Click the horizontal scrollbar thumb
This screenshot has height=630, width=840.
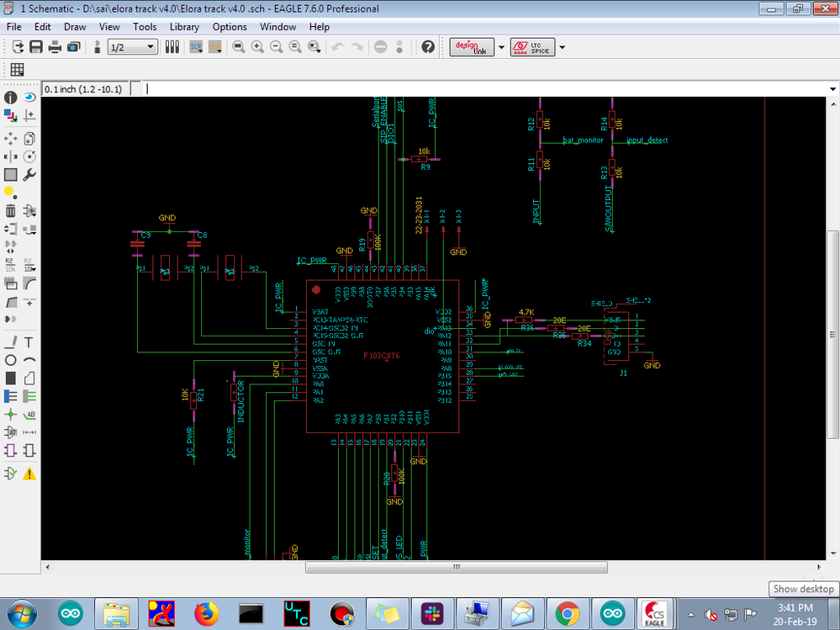[457, 567]
